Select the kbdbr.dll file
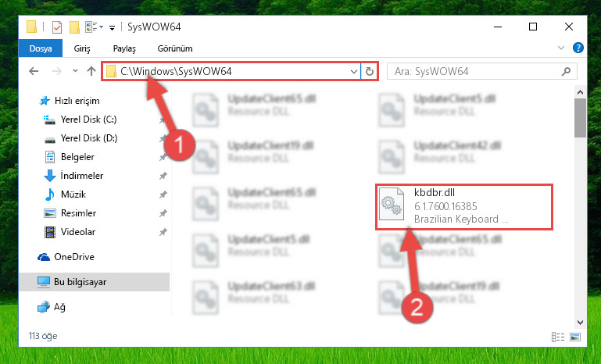The image size is (601, 364). coord(463,206)
